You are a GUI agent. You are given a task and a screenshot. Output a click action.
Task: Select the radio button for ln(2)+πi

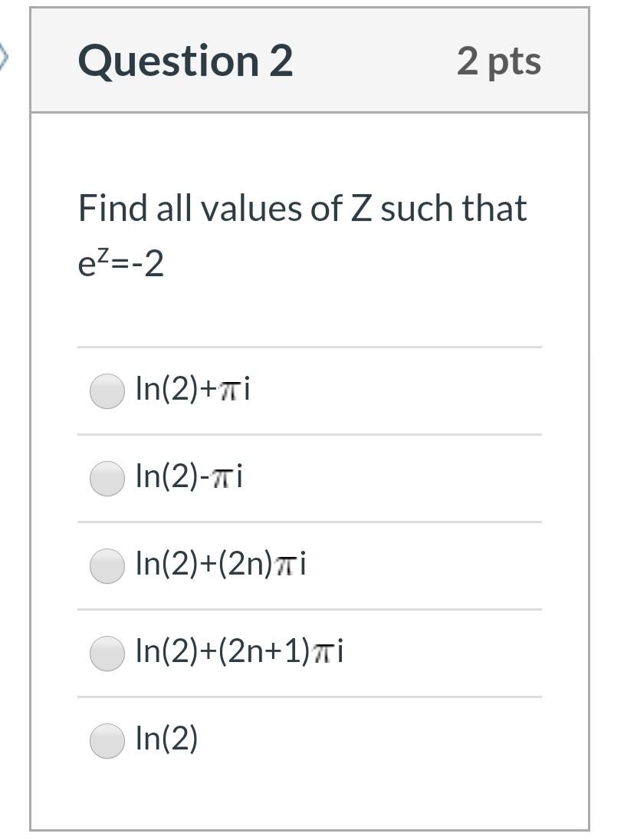click(x=107, y=390)
